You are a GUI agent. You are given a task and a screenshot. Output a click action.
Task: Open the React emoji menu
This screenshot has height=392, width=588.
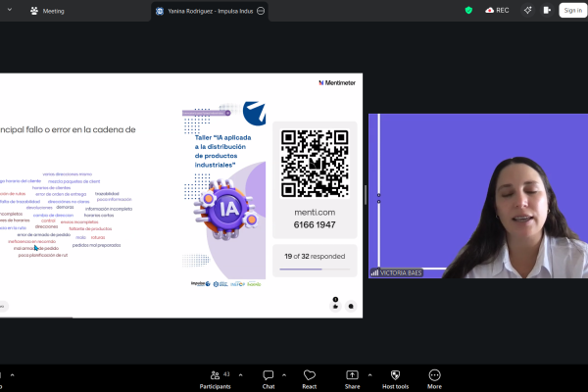point(310,378)
